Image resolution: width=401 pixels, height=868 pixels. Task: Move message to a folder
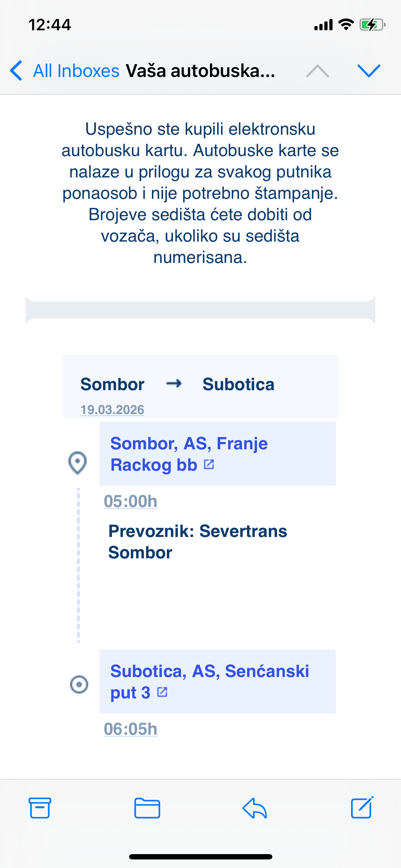pyautogui.click(x=147, y=808)
